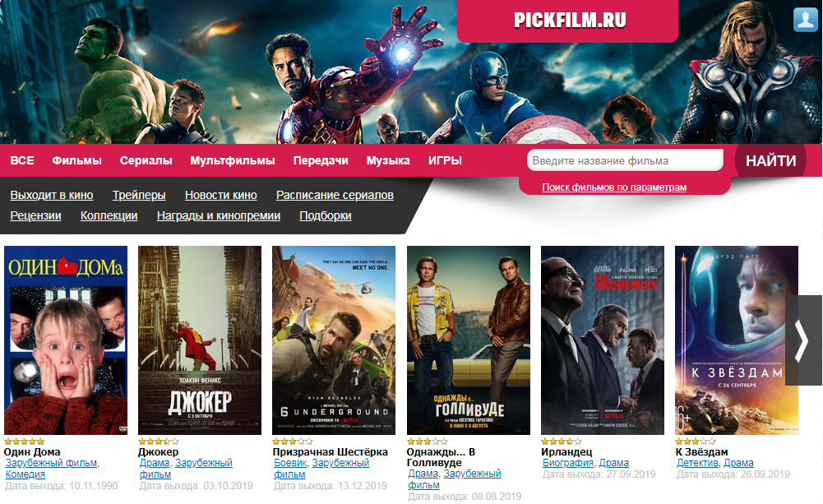Click the PICKFILM.RU logo
The height and width of the screenshot is (504, 823).
570,20
